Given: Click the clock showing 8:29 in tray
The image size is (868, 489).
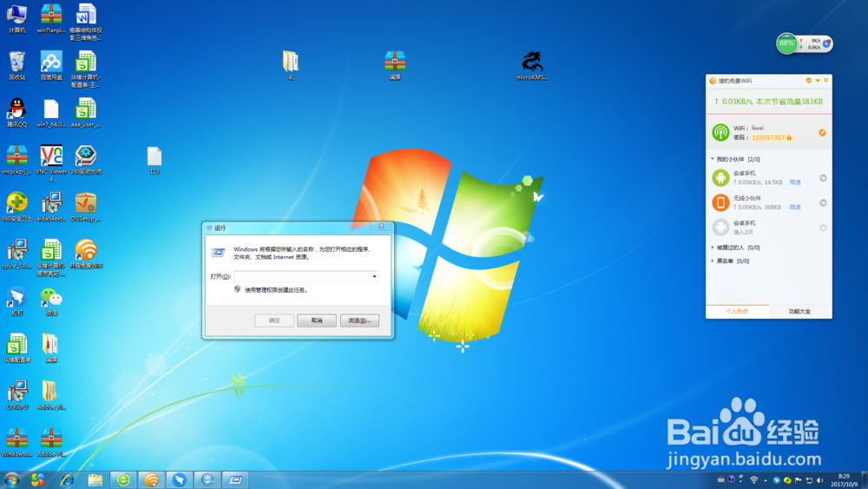Looking at the screenshot, I should click(844, 480).
